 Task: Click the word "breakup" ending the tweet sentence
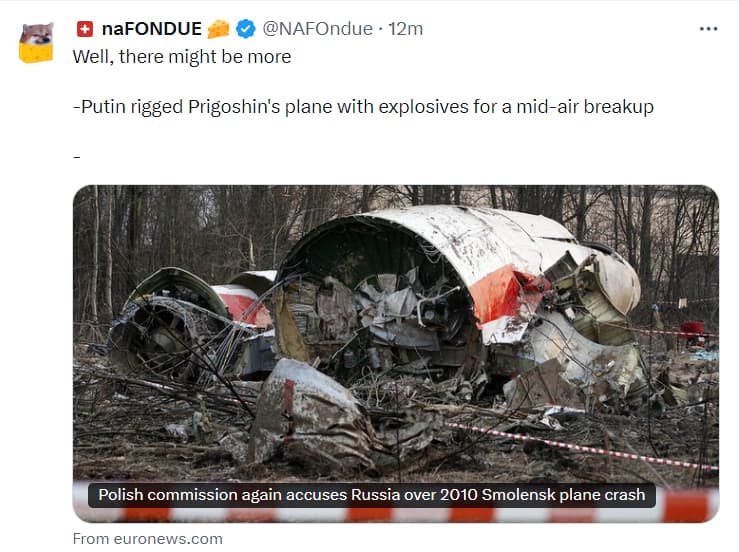pyautogui.click(x=618, y=107)
